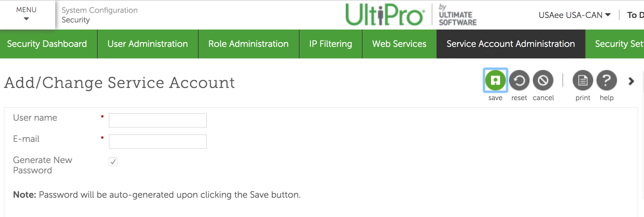This screenshot has width=644, height=217.
Task: Select the IP Filtering tab
Action: pos(330,44)
